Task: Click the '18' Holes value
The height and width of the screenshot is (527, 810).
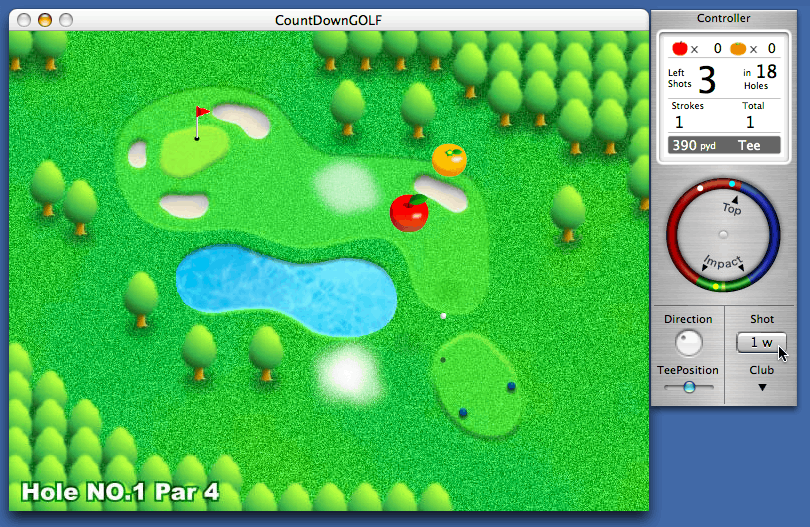Action: (x=766, y=71)
